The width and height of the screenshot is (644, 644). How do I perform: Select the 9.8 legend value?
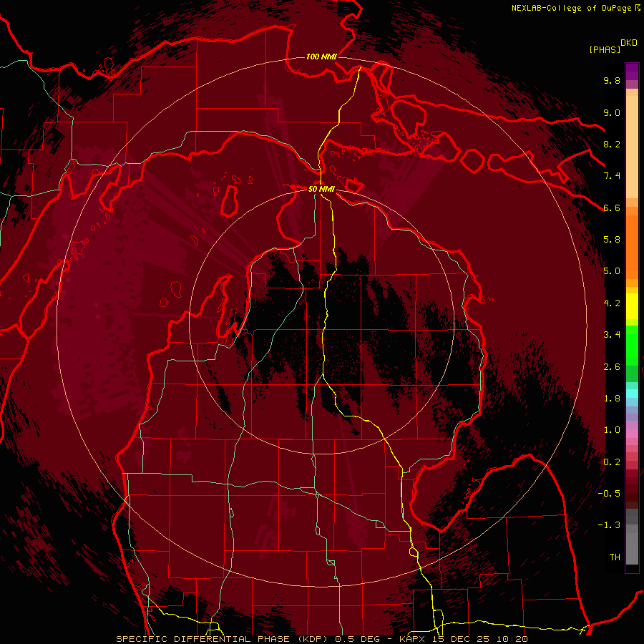coord(612,80)
